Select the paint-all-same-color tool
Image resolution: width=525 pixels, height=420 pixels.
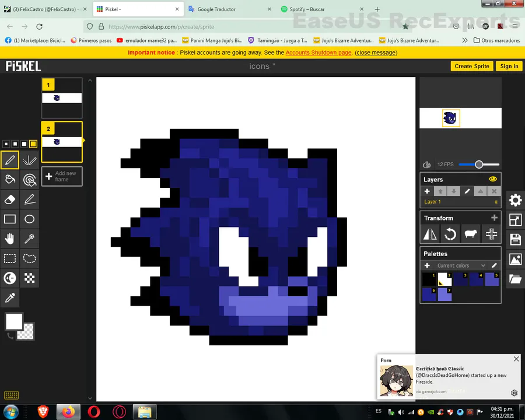[30, 180]
